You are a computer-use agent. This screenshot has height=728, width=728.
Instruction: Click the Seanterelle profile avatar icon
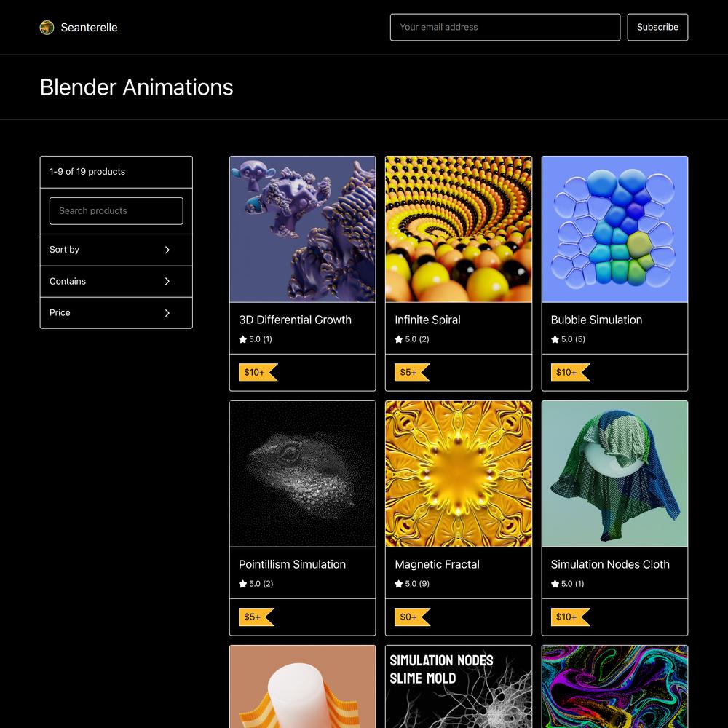[47, 28]
